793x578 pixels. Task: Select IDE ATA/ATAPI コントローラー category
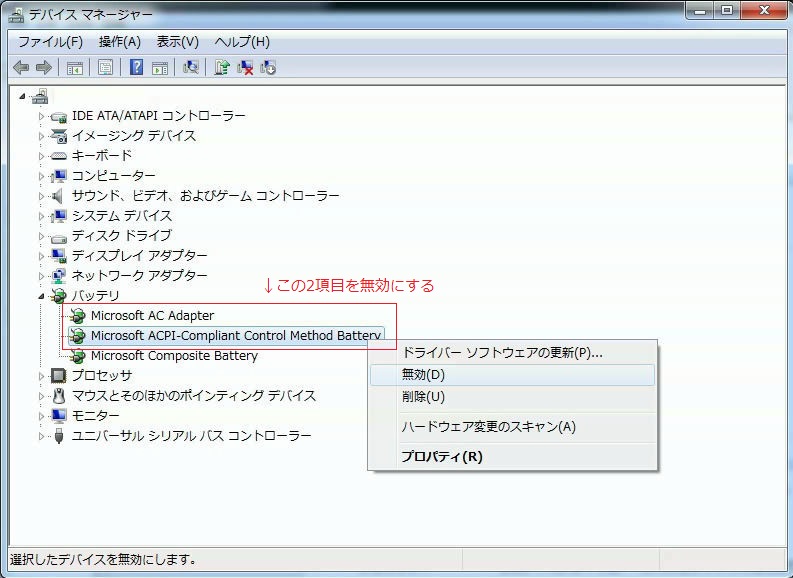[x=158, y=116]
